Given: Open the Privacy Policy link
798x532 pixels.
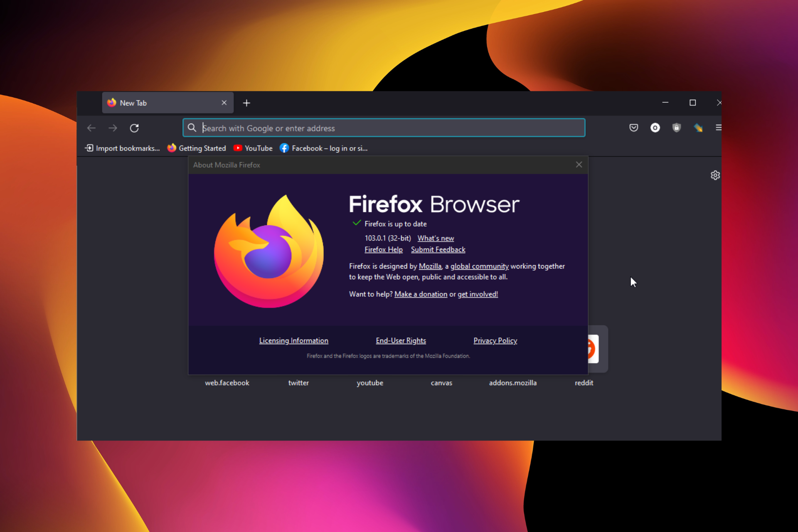Looking at the screenshot, I should point(495,340).
